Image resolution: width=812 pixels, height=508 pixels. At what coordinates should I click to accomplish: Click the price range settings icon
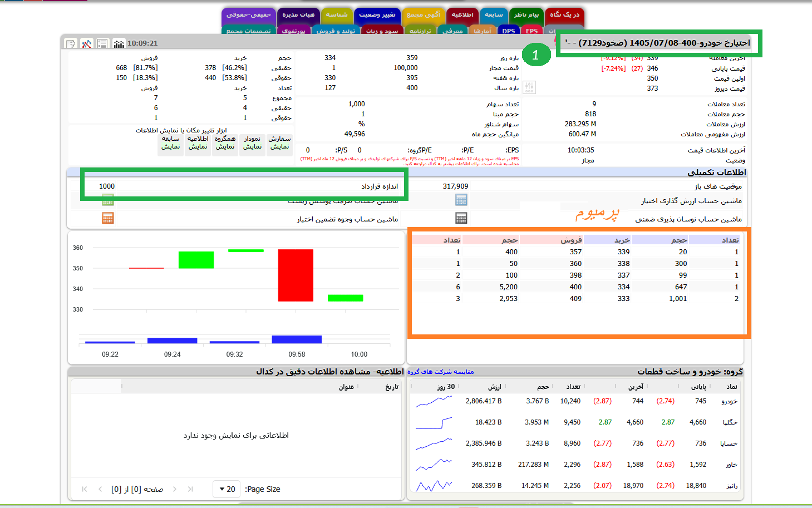[529, 87]
